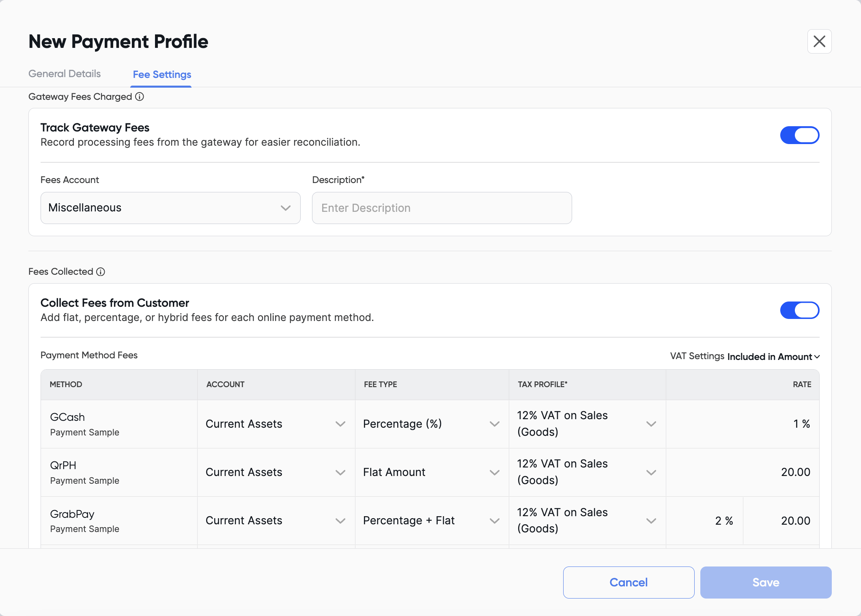Close the New Payment Profile dialog
The image size is (861, 616).
(819, 41)
